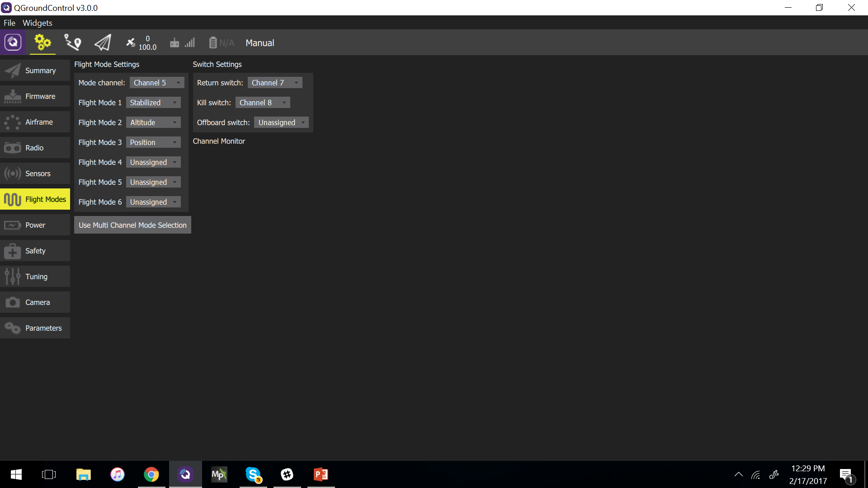The width and height of the screenshot is (868, 488).
Task: Click the QGroundControl home icon
Action: pos(13,42)
